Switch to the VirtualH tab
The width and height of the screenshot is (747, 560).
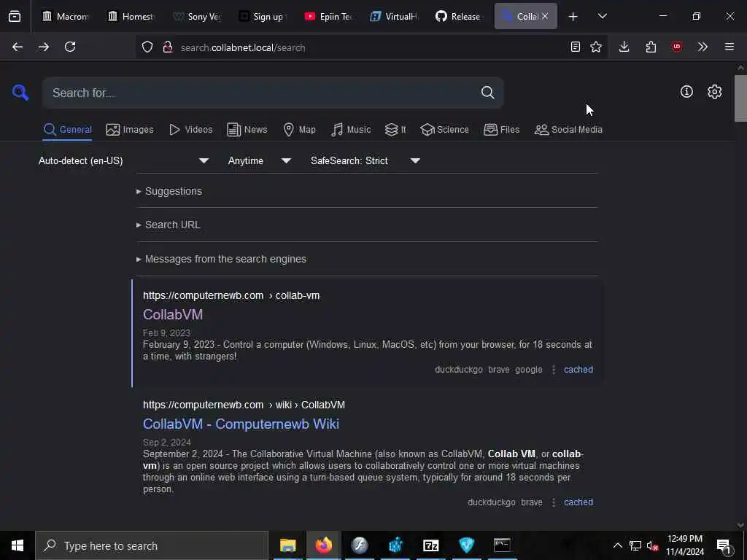394,16
